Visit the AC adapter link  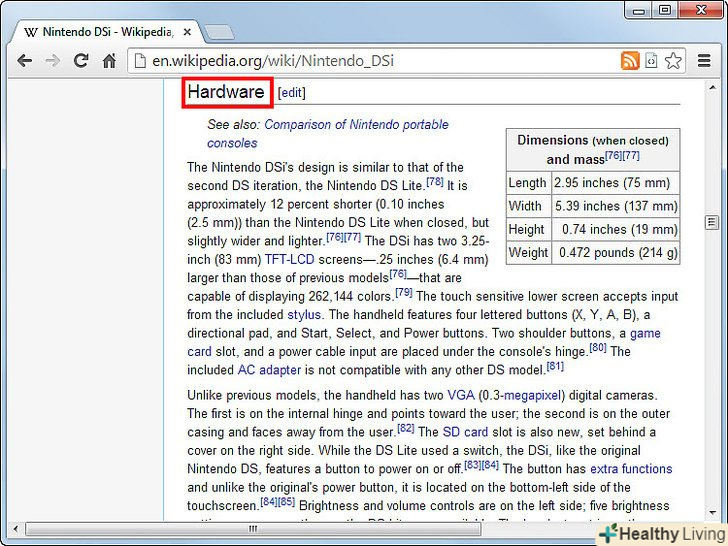tap(270, 369)
